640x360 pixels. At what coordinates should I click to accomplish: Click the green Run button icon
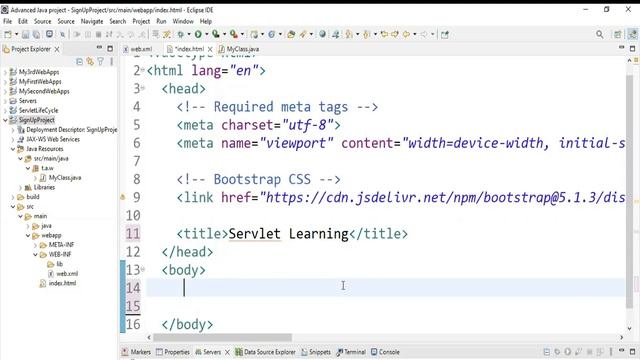pyautogui.click(x=198, y=35)
